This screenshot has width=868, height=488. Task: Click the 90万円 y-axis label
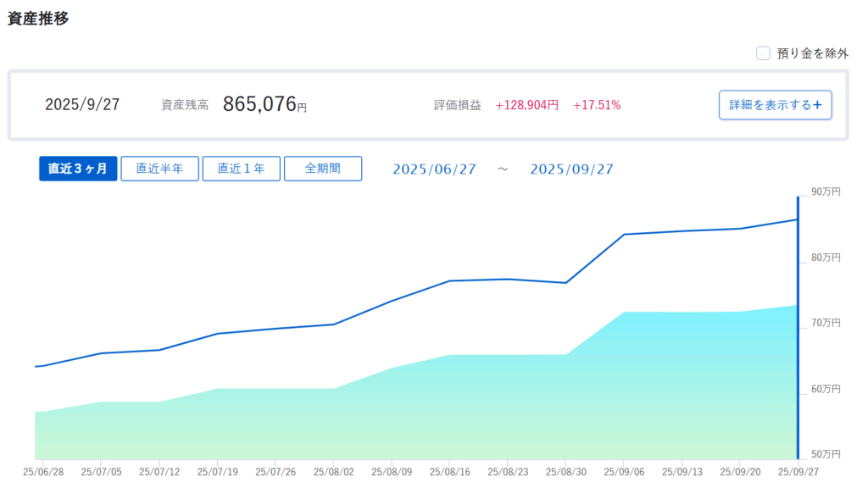(x=826, y=192)
